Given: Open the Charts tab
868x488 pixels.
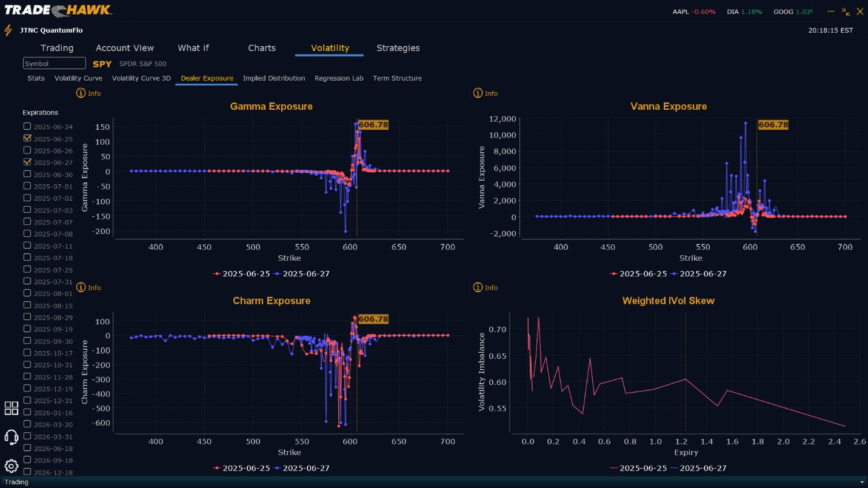Looking at the screenshot, I should (x=262, y=48).
